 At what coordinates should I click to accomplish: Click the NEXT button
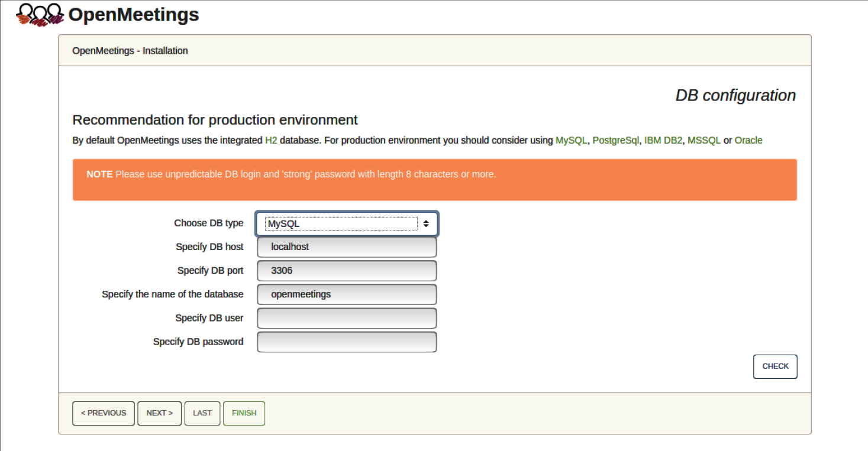pos(160,413)
